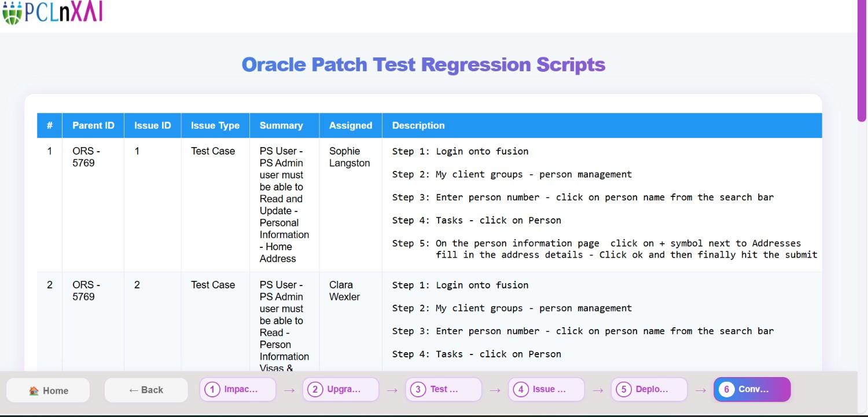Click the "Parent ID" column header
This screenshot has height=417, width=868.
coord(93,126)
